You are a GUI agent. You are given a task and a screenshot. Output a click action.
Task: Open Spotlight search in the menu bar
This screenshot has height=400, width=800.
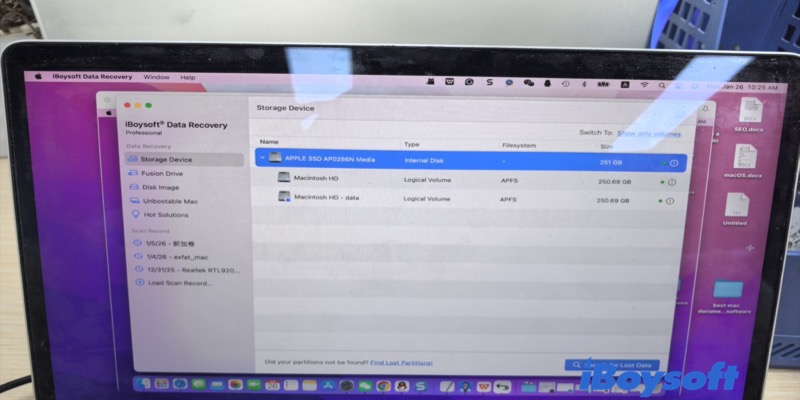662,86
